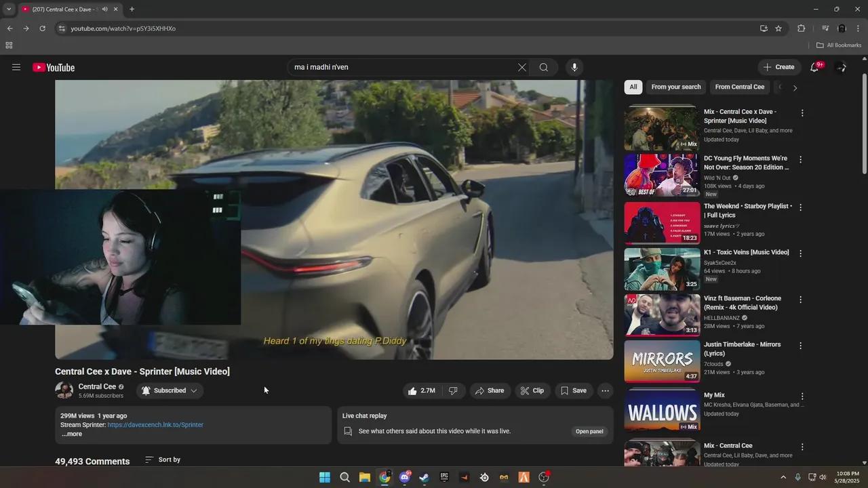The height and width of the screenshot is (488, 868).
Task: Open Discord from taskbar
Action: (405, 477)
